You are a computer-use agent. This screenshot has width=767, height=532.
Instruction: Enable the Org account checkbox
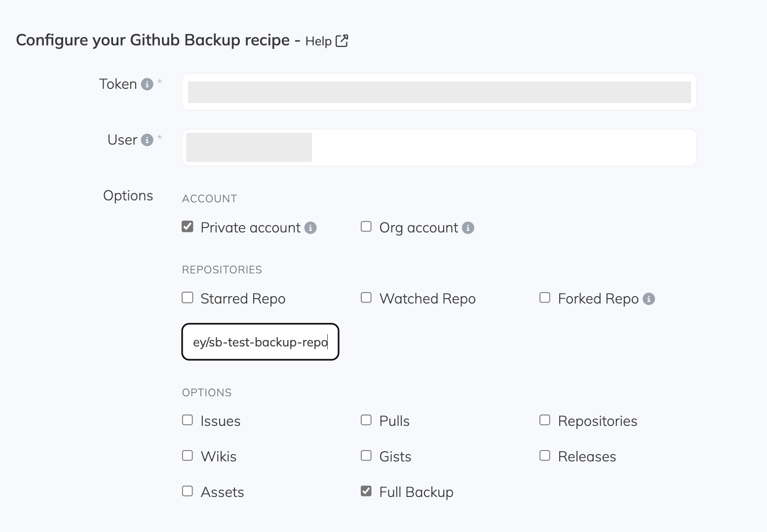pyautogui.click(x=366, y=227)
